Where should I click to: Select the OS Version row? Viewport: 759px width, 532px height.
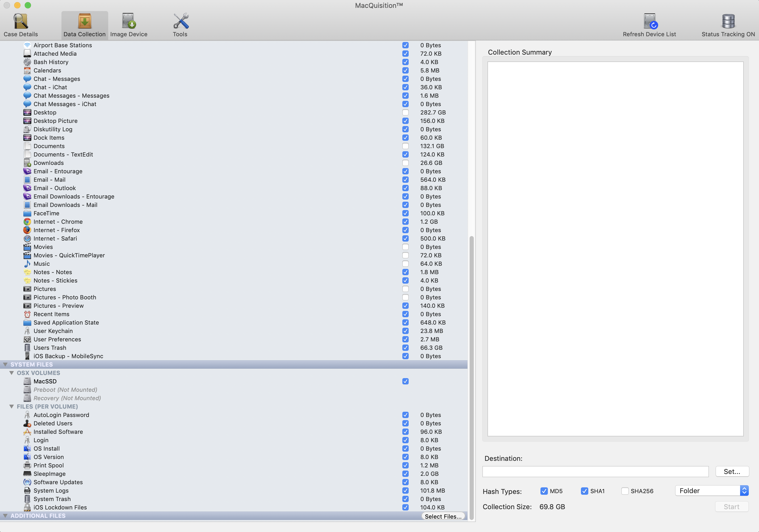tap(234, 457)
